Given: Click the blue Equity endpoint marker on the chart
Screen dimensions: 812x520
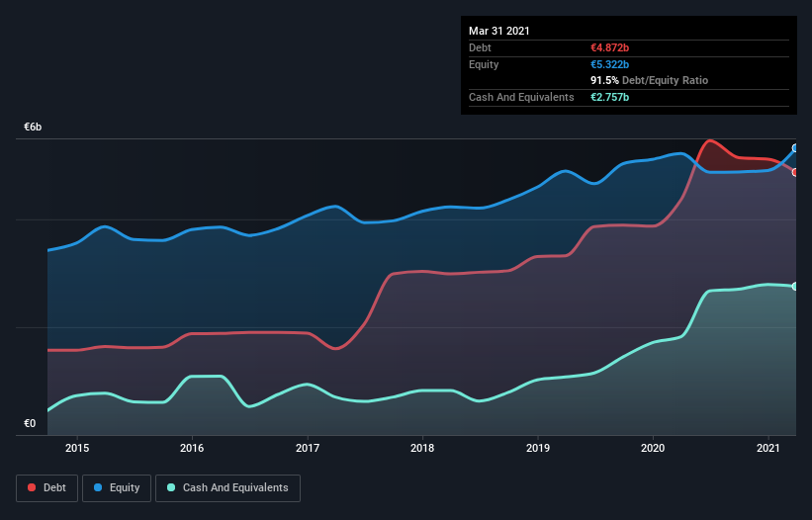Looking at the screenshot, I should (795, 148).
